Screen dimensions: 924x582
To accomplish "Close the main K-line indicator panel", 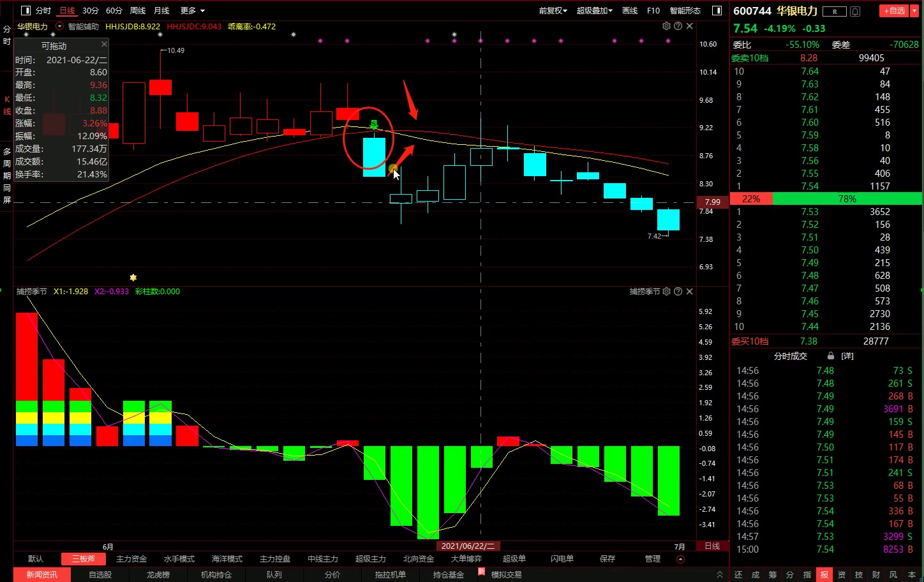I will coord(689,26).
